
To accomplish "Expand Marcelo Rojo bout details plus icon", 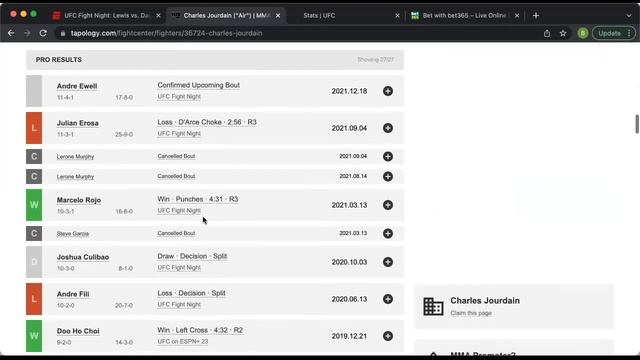I will (x=388, y=205).
